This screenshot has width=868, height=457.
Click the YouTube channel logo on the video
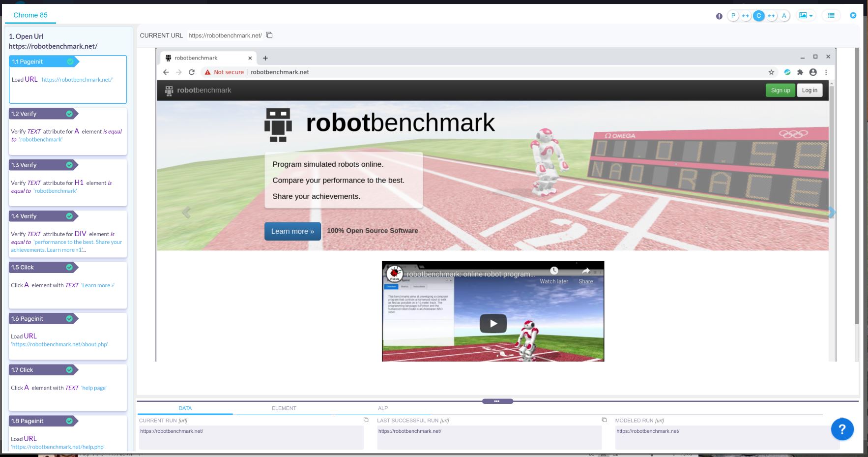(x=395, y=274)
